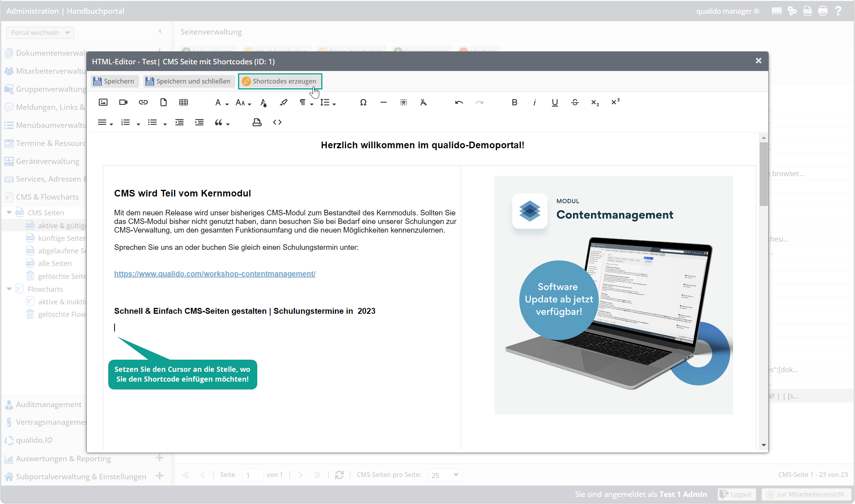Click the help question mark icon
Screen dimensions: 855x504
838,11
